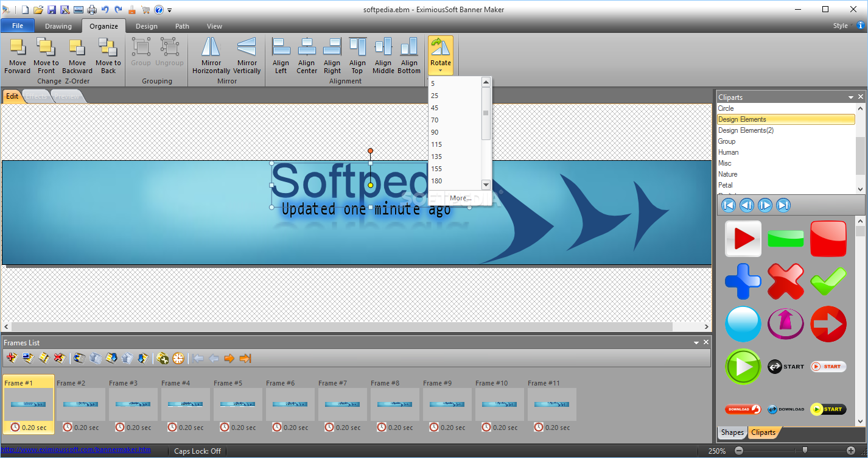Image resolution: width=868 pixels, height=458 pixels.
Task: Select Design Elements(2) category
Action: 786,130
